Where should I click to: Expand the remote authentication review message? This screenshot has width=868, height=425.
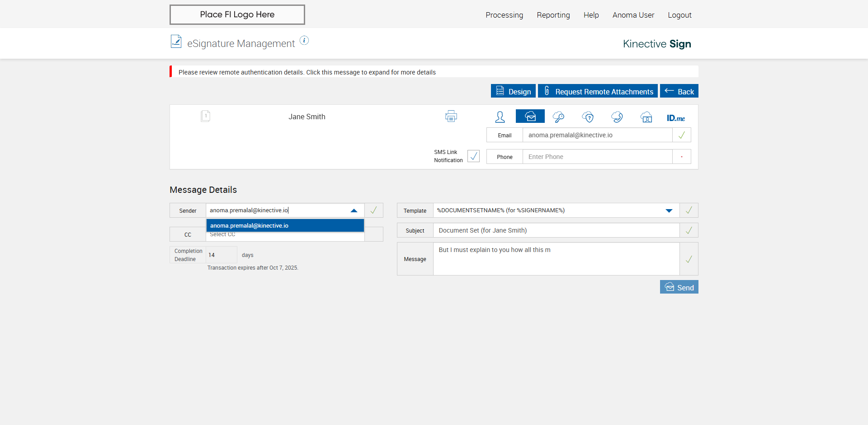coord(307,72)
